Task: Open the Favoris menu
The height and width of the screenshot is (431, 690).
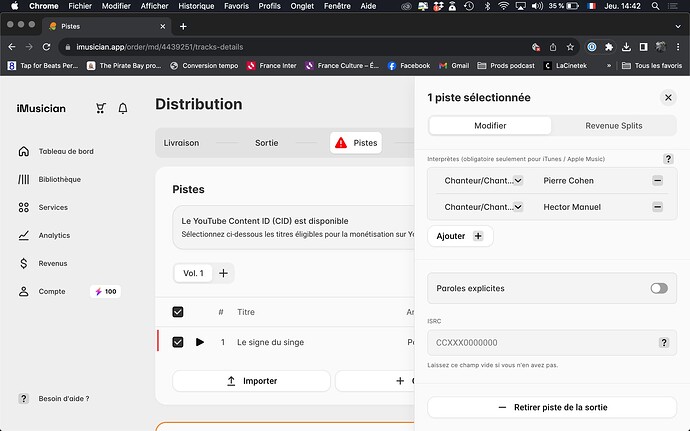Action: coord(236,6)
